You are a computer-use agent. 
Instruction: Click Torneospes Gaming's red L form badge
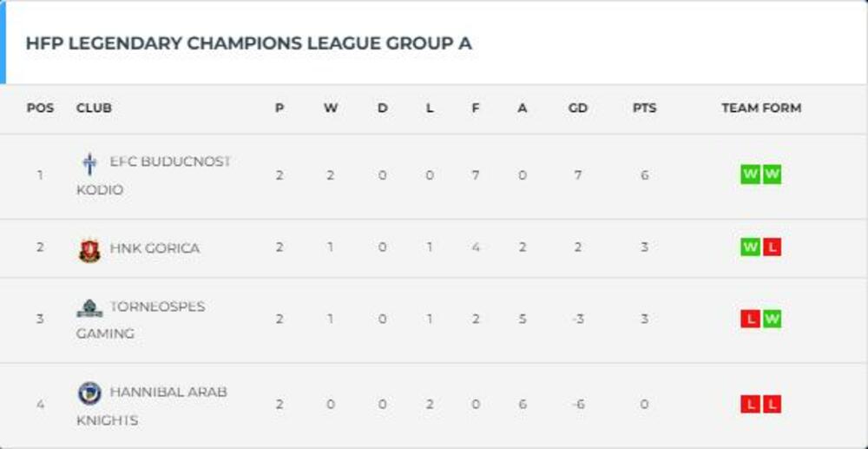750,319
